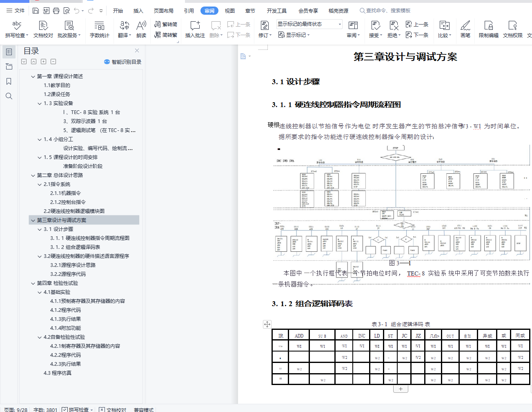Viewport: 532px width, 412px height.
Task: Show 字数统计 word count
Action: (100, 30)
